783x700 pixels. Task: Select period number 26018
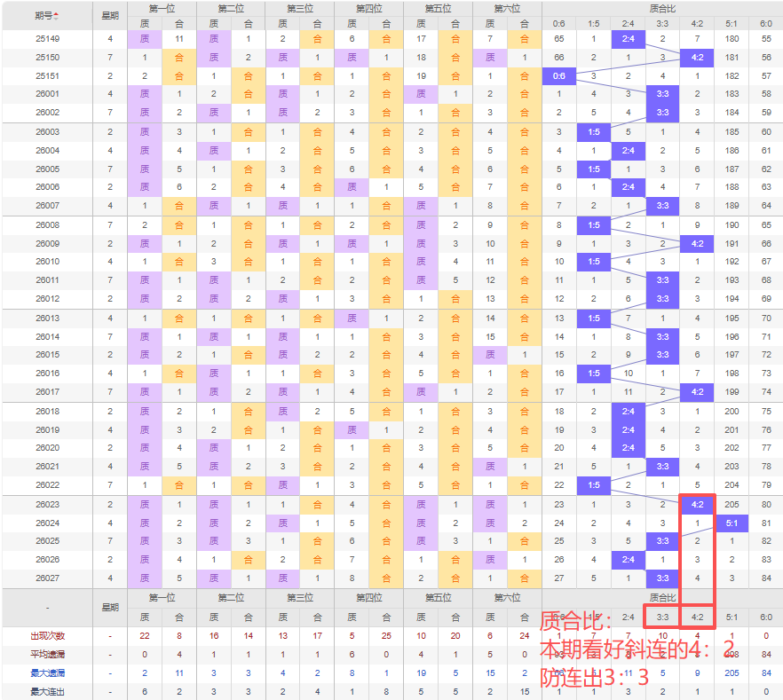click(47, 411)
